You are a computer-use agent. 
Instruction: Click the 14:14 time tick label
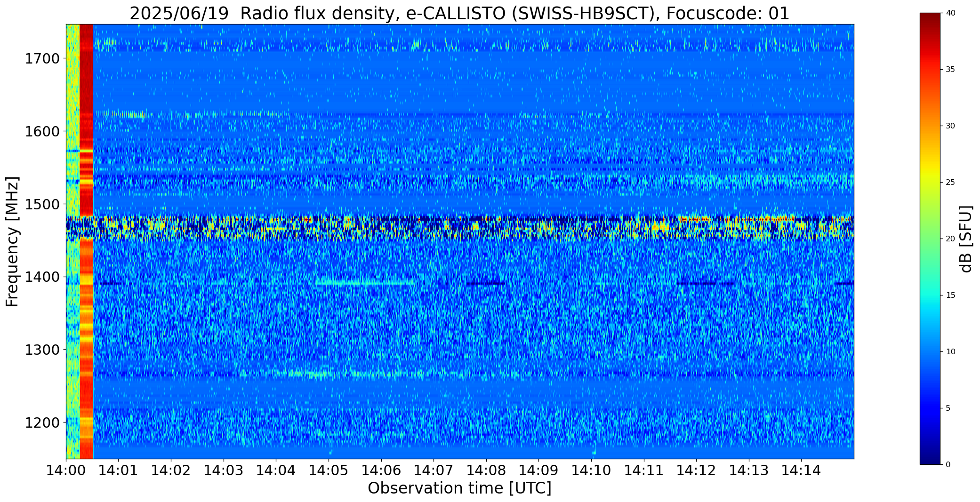[802, 470]
